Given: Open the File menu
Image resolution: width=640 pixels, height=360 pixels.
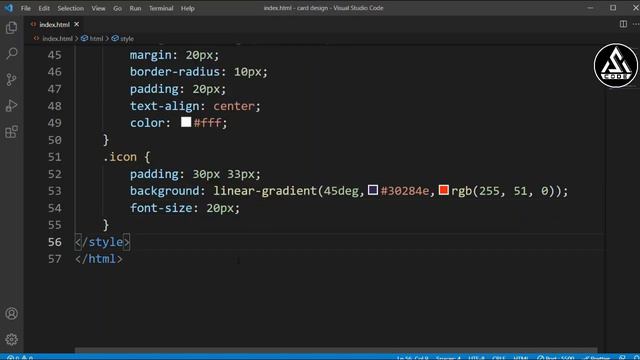Looking at the screenshot, I should click(x=26, y=8).
